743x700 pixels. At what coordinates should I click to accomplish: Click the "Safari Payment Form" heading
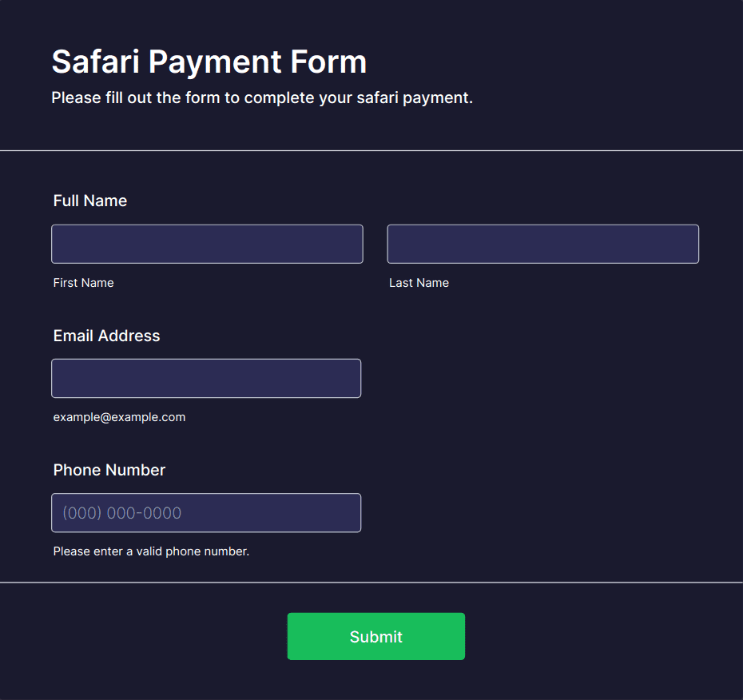click(x=209, y=62)
